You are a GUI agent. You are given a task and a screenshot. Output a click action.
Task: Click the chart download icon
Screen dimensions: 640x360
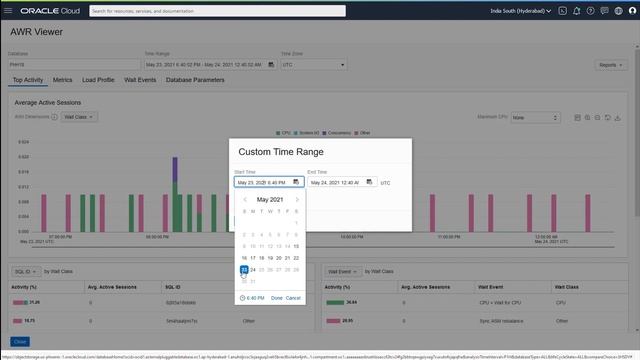(618, 118)
